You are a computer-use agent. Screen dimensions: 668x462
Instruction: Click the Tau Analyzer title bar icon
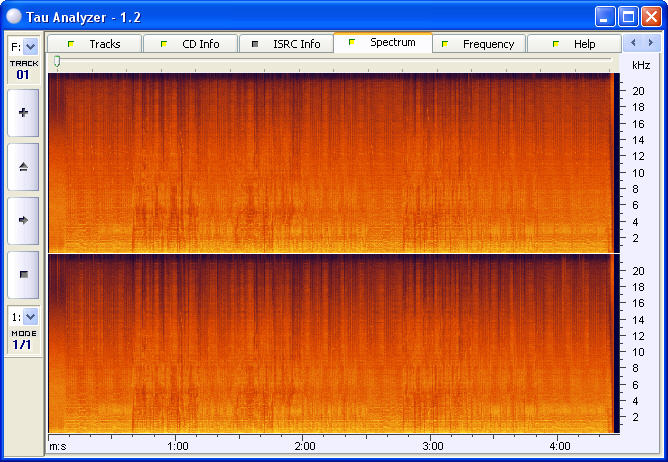pos(14,16)
